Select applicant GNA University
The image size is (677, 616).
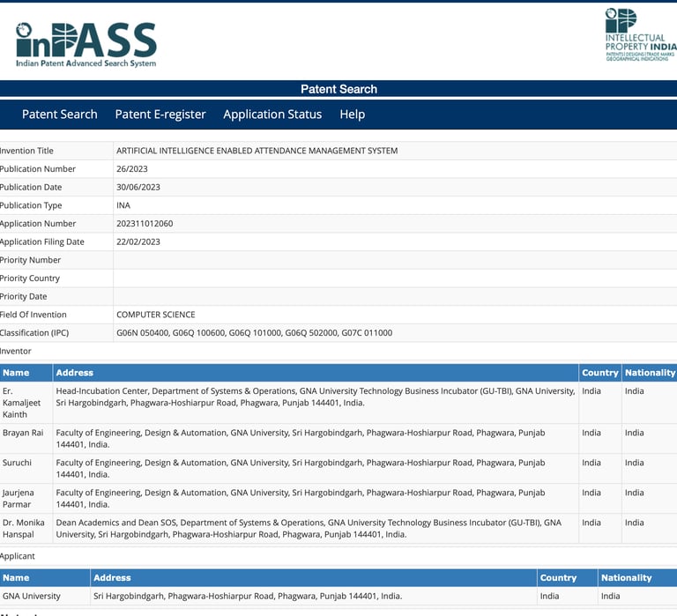[32, 596]
